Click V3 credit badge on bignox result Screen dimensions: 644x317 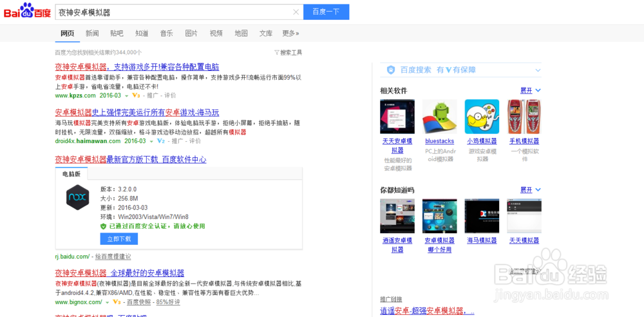(x=117, y=302)
